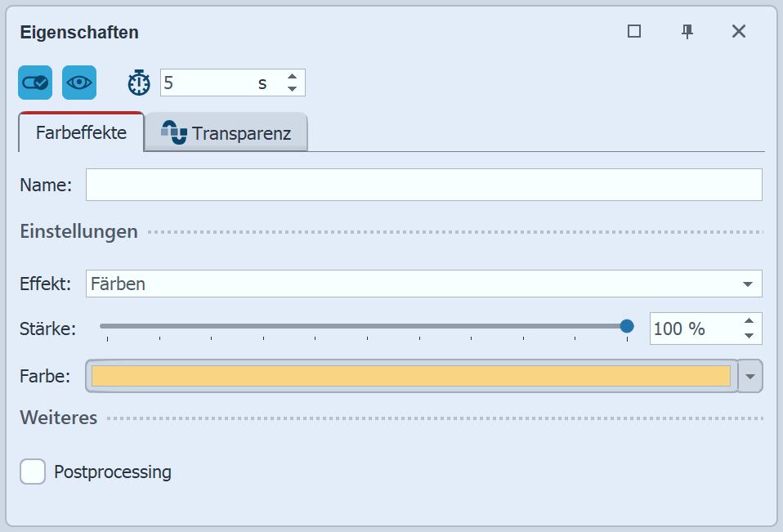This screenshot has height=532, width=783.
Task: Expand the Farbe color dropdown arrow
Action: click(x=750, y=376)
